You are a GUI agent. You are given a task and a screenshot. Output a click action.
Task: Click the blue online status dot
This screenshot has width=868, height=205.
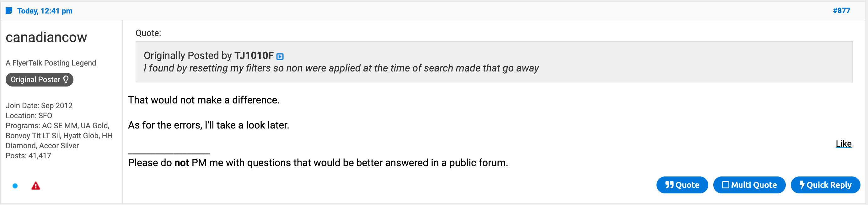[15, 186]
